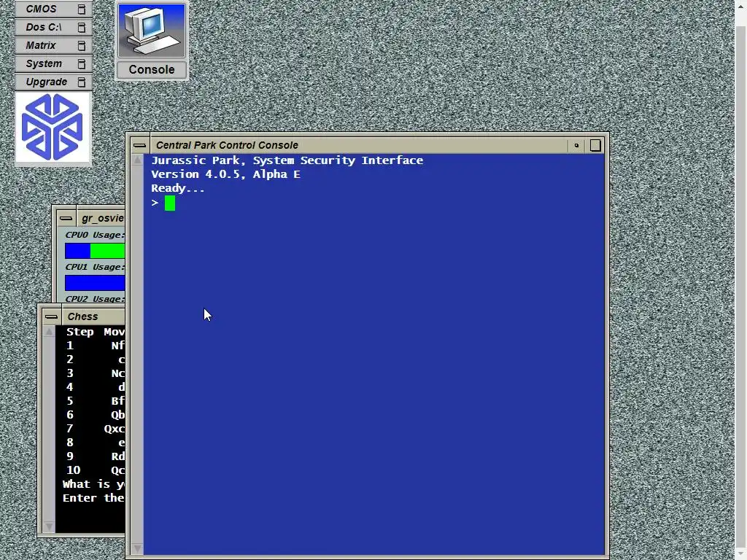
Task: Click the 'Step' column header in Chess
Action: pos(80,332)
